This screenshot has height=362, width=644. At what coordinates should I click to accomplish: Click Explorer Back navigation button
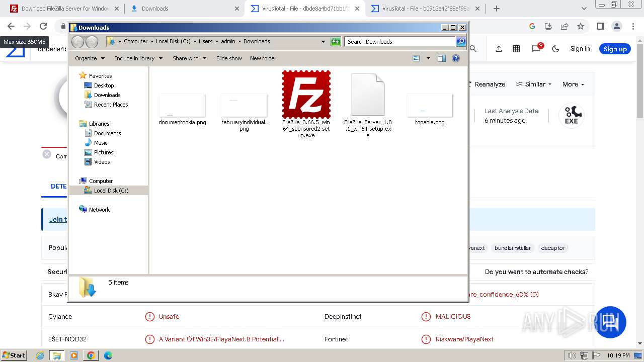point(78,42)
